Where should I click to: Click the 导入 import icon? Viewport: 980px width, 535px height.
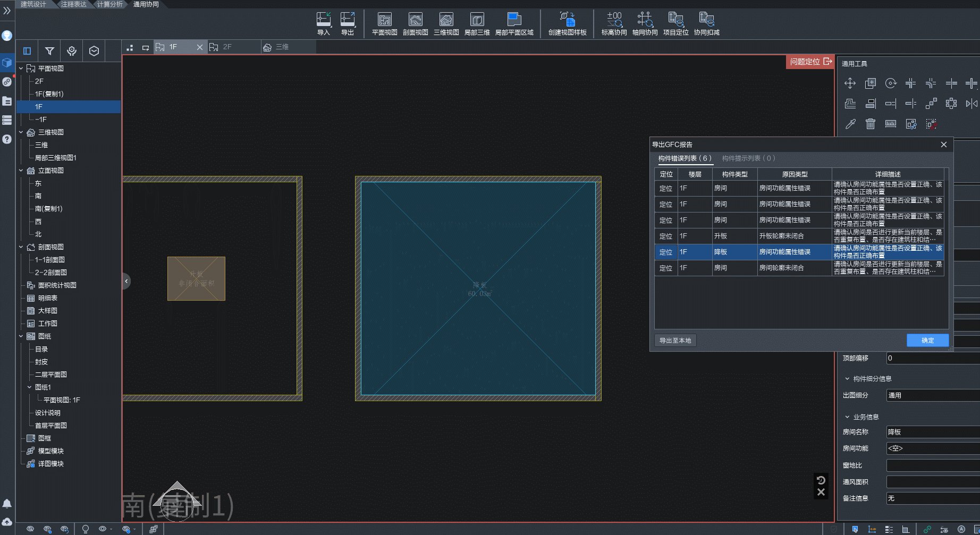pos(324,23)
